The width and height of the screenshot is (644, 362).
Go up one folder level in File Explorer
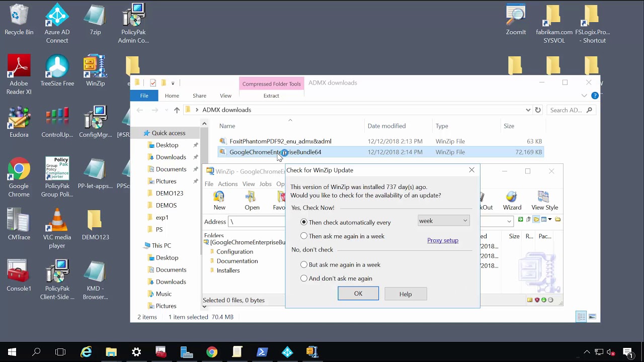point(177,110)
